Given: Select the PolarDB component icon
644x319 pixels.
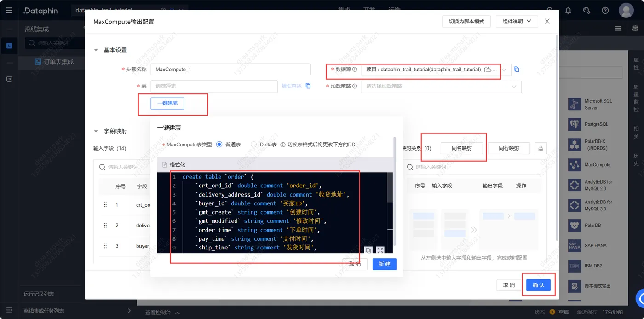Looking at the screenshot, I should pyautogui.click(x=574, y=226).
